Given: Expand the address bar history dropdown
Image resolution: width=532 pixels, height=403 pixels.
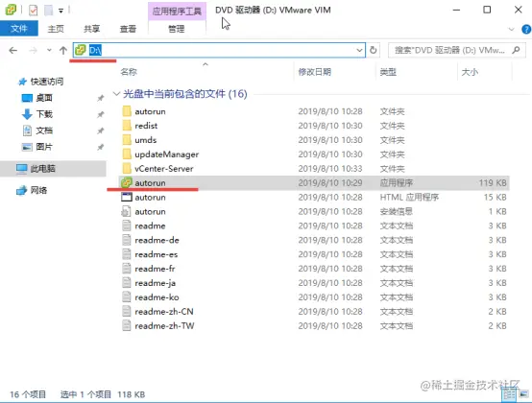Looking at the screenshot, I should pyautogui.click(x=359, y=51).
